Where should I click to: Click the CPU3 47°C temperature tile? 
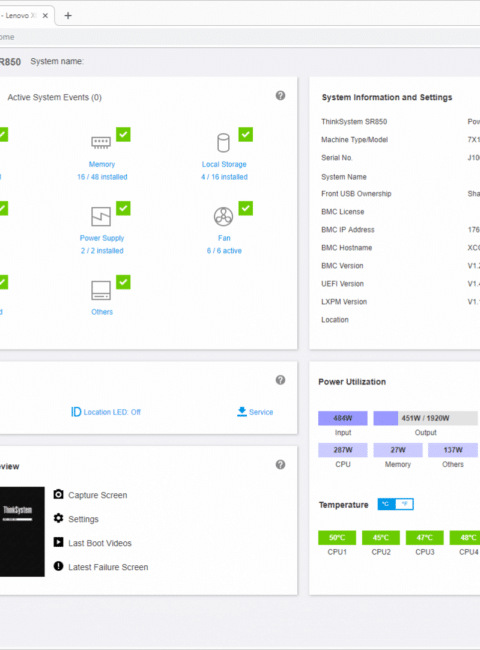[425, 538]
